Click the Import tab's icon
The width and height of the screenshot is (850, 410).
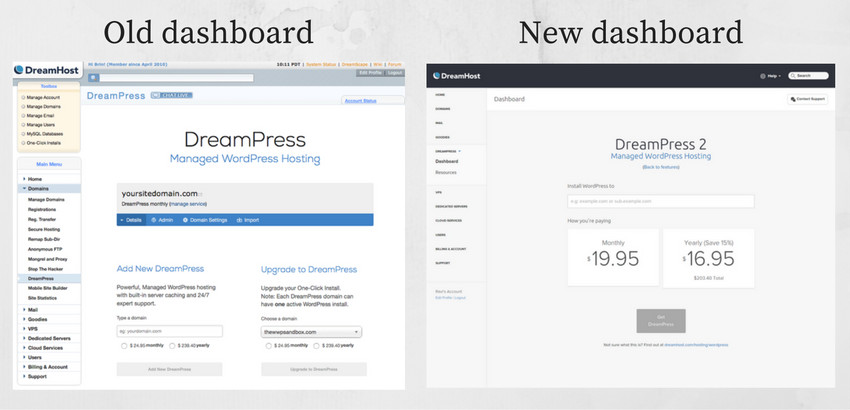[x=239, y=220]
